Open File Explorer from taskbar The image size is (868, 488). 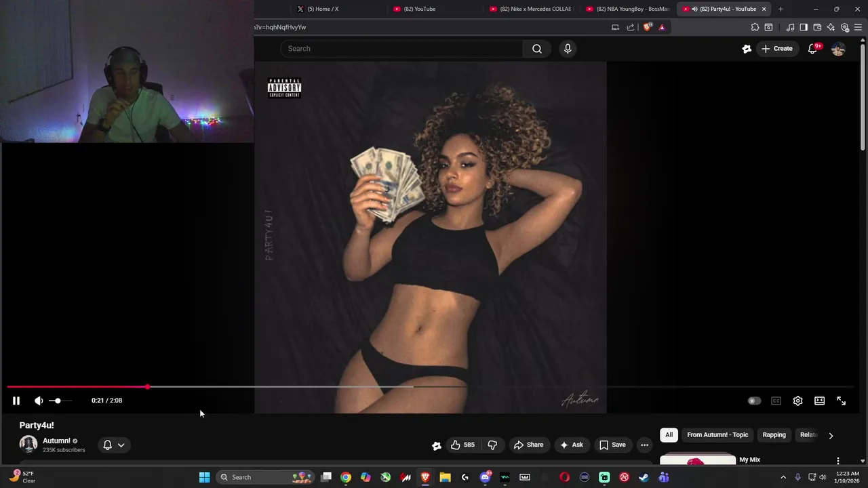click(446, 477)
